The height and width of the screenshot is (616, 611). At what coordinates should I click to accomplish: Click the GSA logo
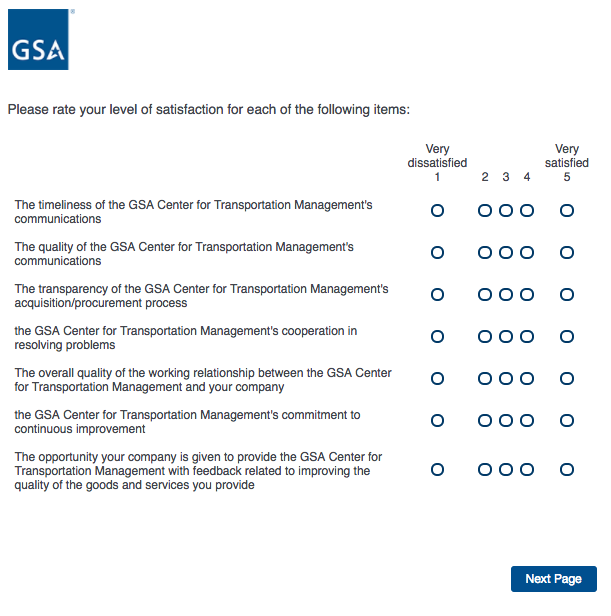tap(38, 39)
